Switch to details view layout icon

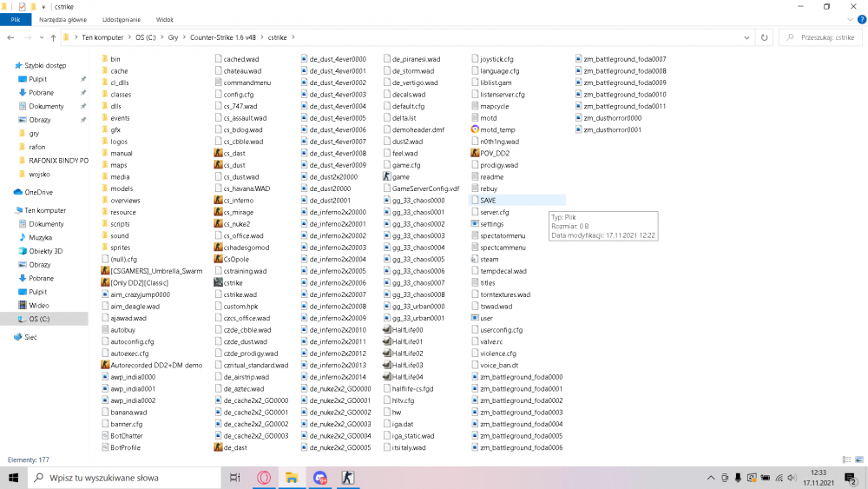(x=846, y=459)
